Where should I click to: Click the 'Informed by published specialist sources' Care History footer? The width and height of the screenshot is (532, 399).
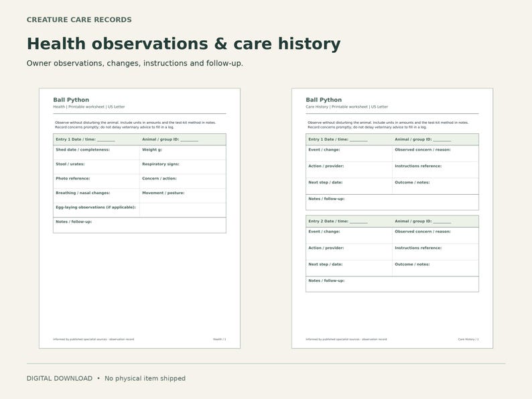coord(346,339)
